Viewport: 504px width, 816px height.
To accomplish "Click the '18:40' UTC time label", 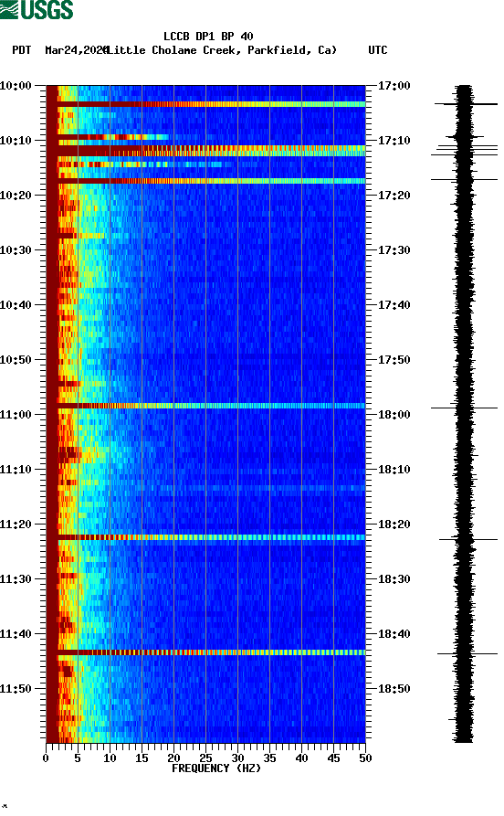I will pos(394,634).
